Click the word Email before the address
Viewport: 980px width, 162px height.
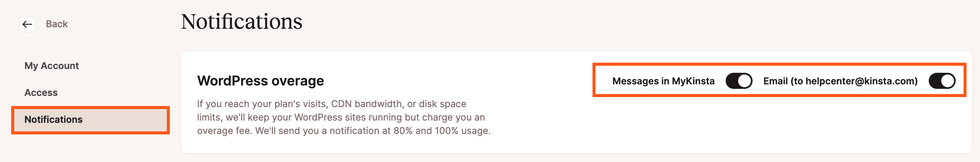[775, 81]
